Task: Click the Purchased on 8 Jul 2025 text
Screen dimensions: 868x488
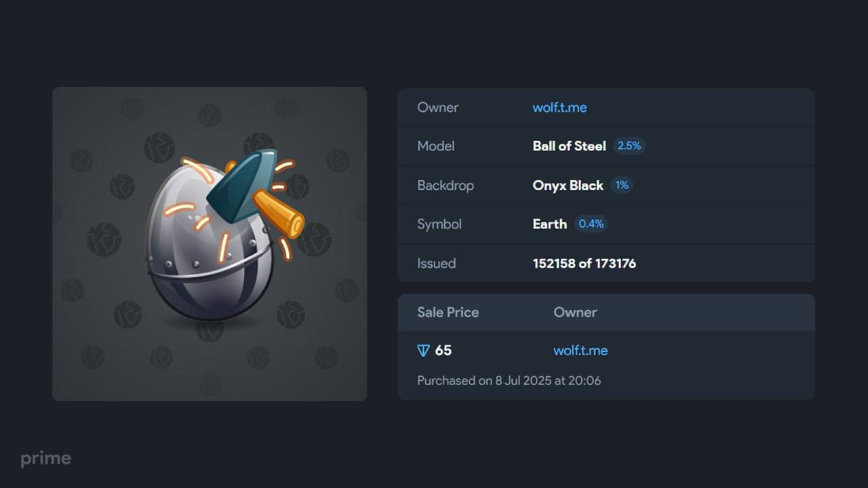Action: tap(509, 381)
